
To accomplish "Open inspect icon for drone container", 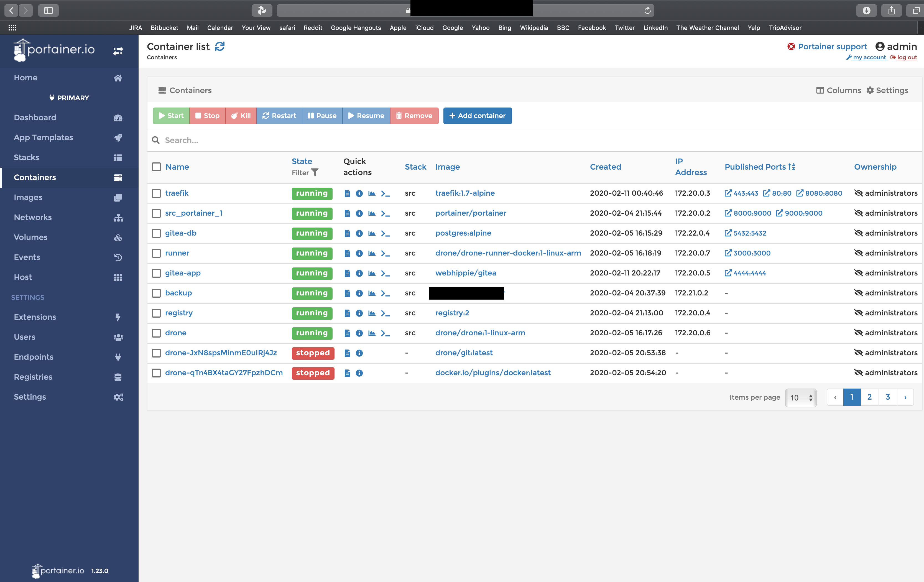I will [x=359, y=333].
